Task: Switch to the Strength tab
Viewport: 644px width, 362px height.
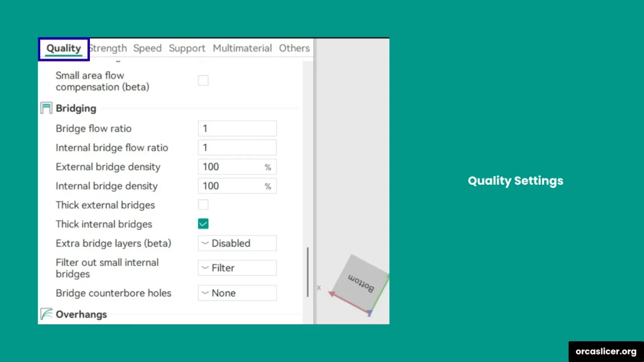Action: click(x=107, y=48)
